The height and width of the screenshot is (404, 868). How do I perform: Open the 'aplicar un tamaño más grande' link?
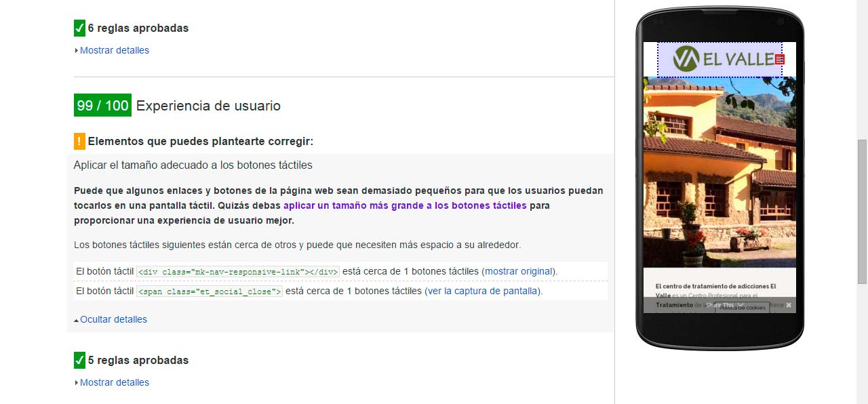point(405,205)
